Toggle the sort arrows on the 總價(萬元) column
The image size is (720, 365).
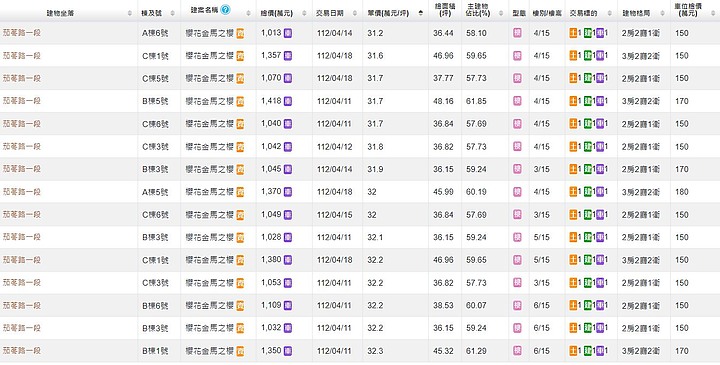[x=304, y=14]
